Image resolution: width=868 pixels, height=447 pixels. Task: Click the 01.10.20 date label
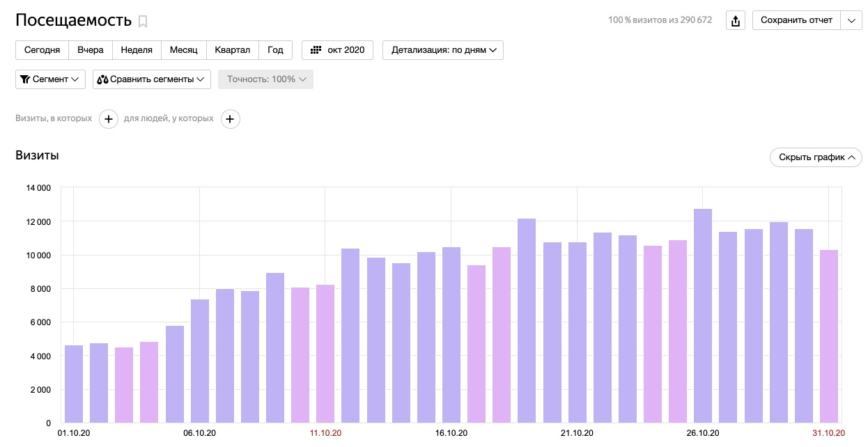74,433
